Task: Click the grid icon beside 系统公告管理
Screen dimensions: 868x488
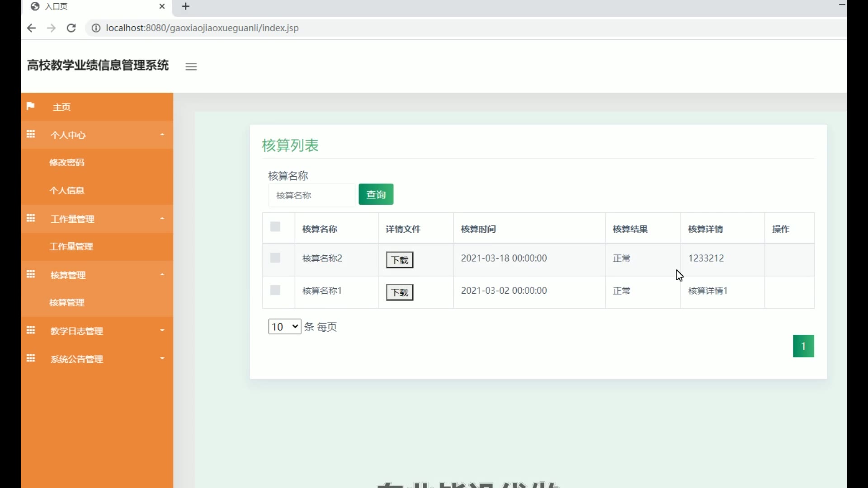Action: coord(31,358)
